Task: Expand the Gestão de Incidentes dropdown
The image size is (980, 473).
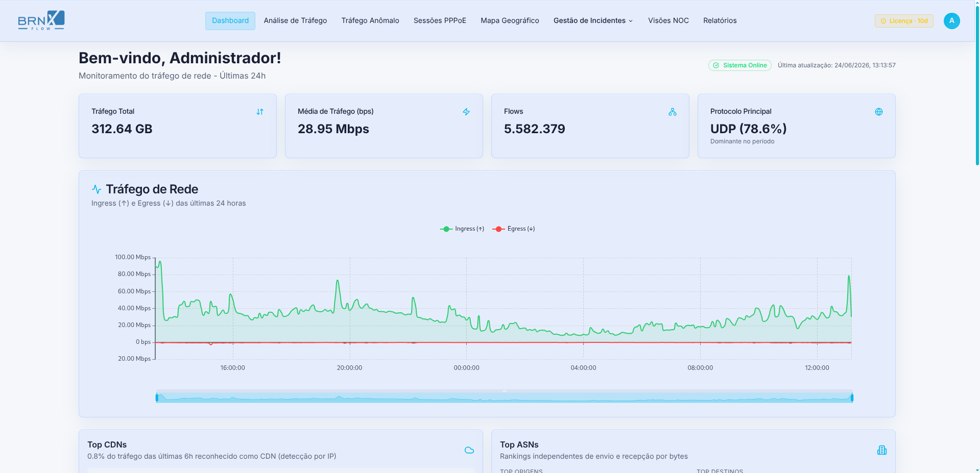Action: click(x=593, y=21)
